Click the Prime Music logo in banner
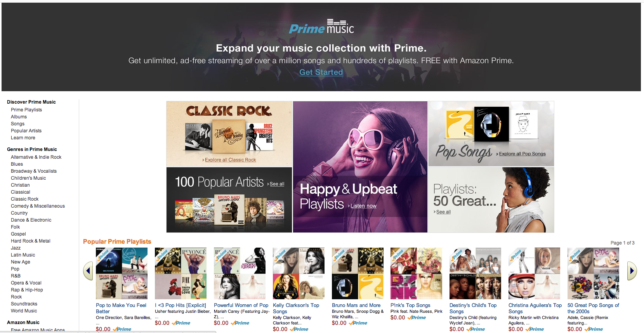 tap(321, 27)
